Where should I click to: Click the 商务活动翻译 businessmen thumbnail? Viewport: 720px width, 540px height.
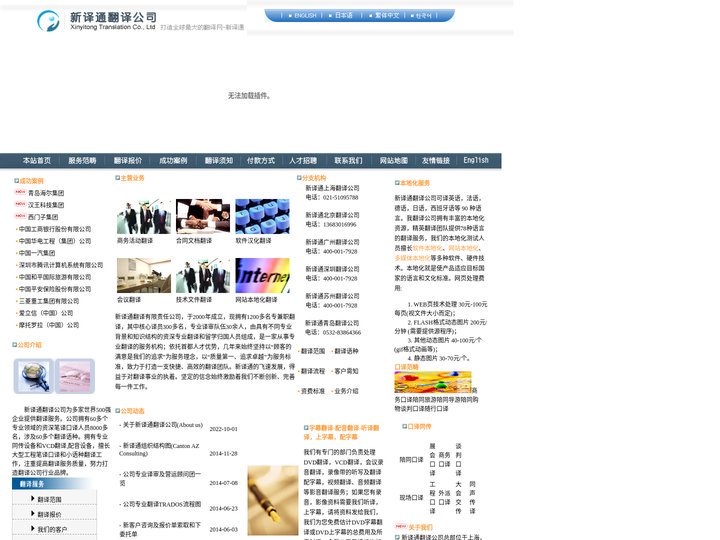point(144,216)
